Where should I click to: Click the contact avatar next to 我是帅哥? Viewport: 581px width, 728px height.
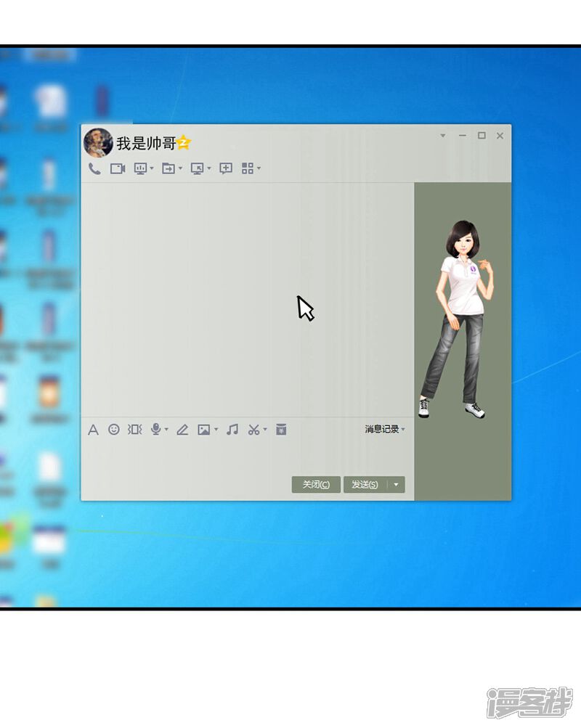pyautogui.click(x=98, y=143)
